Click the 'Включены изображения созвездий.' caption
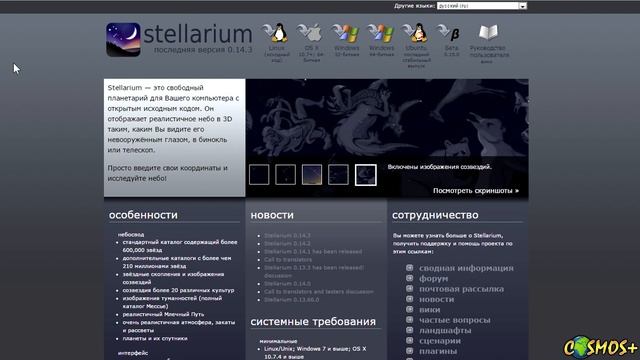The width and height of the screenshot is (640, 360). pyautogui.click(x=440, y=167)
